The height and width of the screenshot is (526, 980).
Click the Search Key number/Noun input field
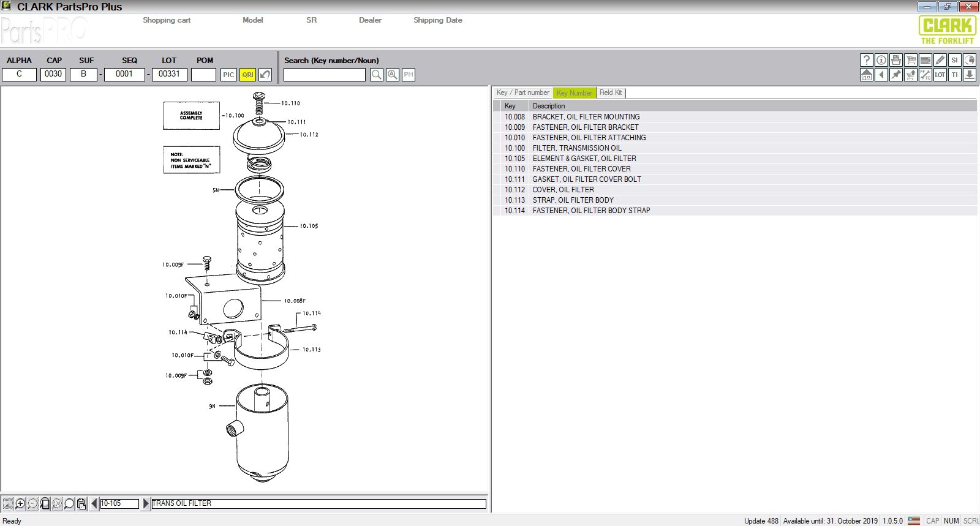tap(324, 75)
